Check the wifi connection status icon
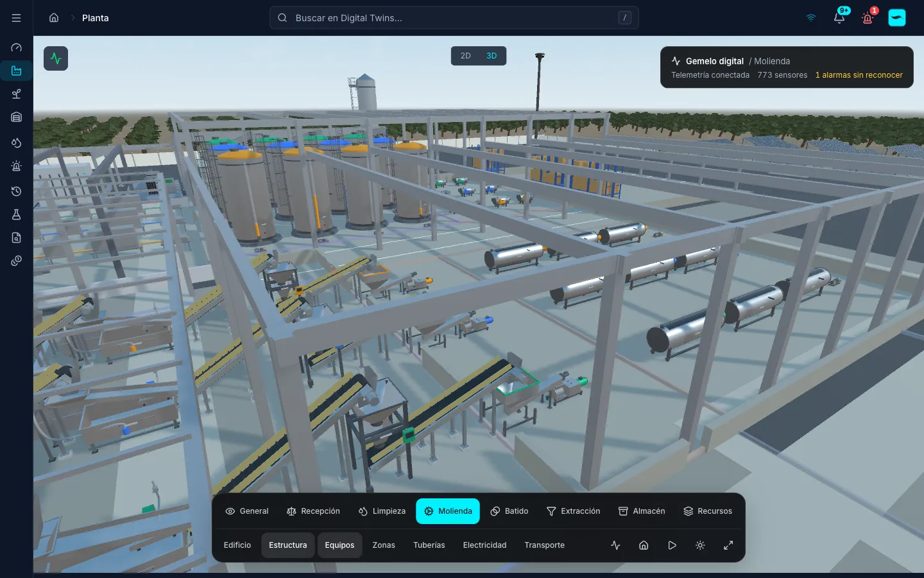Image resolution: width=924 pixels, height=578 pixels. [x=811, y=18]
